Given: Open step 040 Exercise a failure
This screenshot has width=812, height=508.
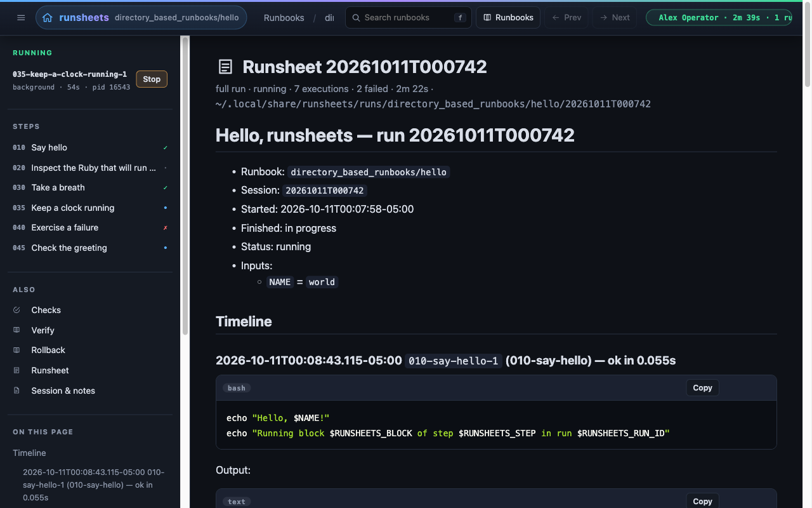Looking at the screenshot, I should click(90, 227).
